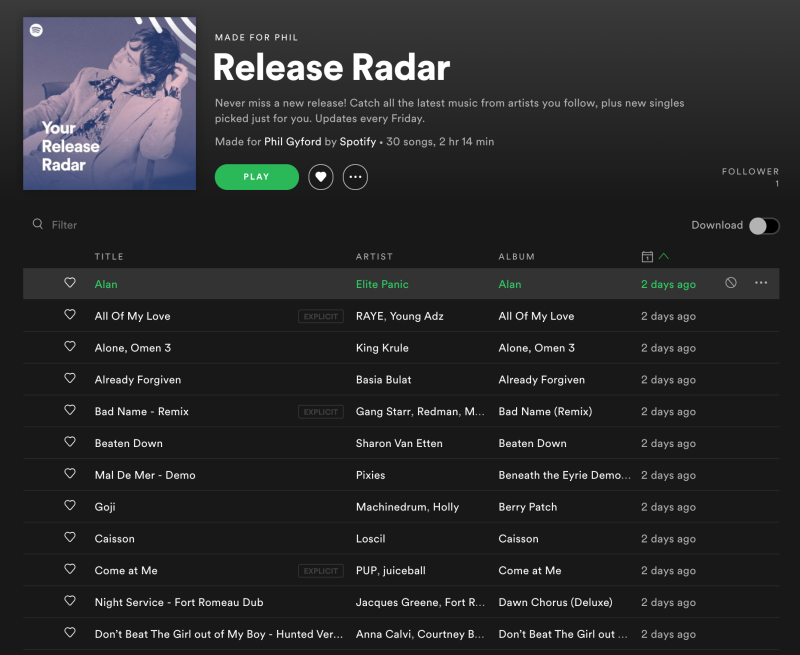Click into the Filter input field

tap(64, 225)
